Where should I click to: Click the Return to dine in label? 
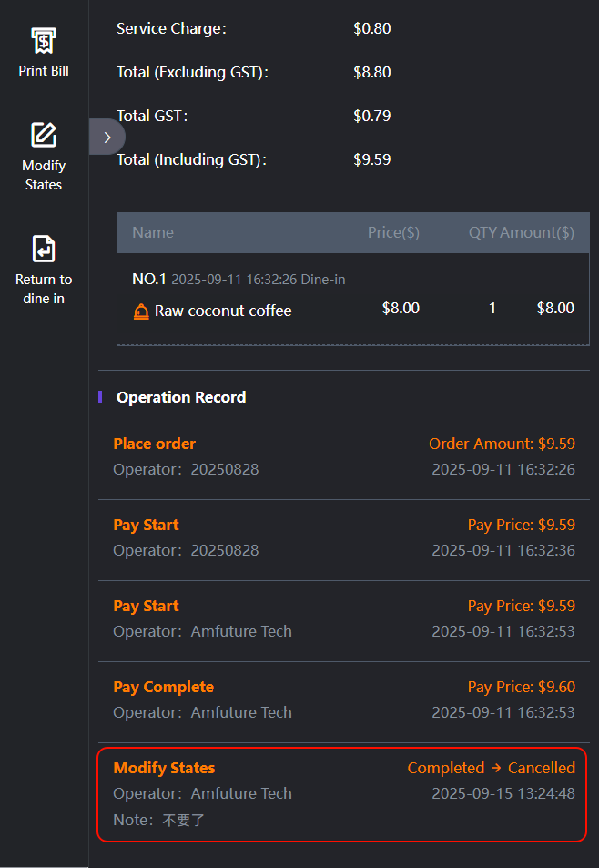pos(44,289)
